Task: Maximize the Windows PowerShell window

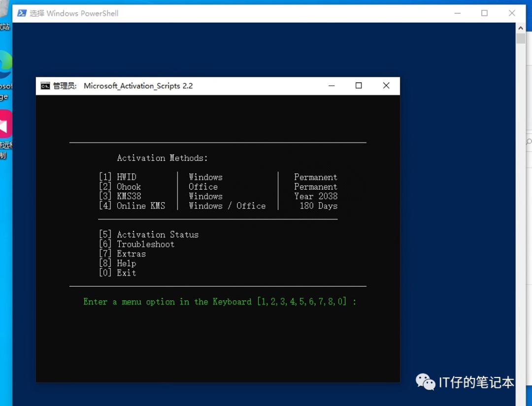Action: (x=485, y=13)
